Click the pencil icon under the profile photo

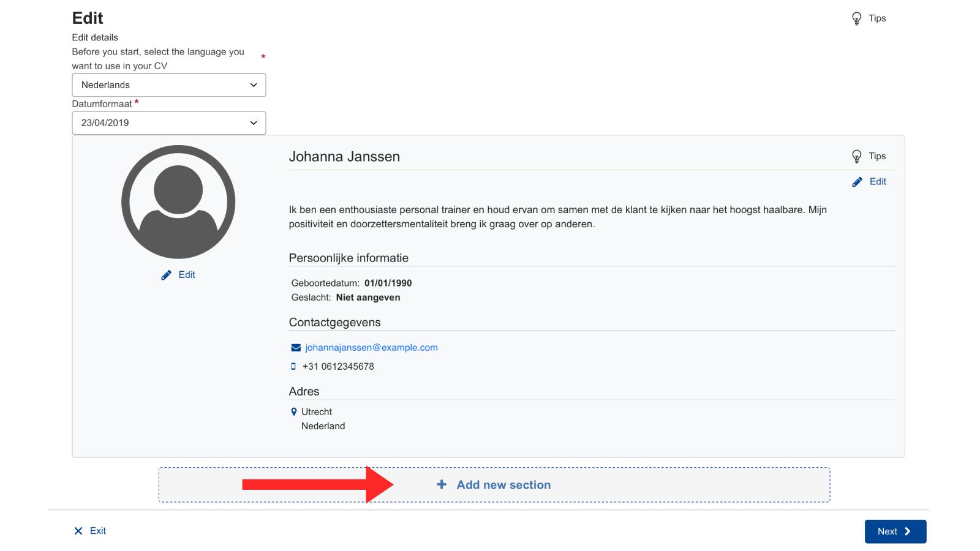click(166, 275)
